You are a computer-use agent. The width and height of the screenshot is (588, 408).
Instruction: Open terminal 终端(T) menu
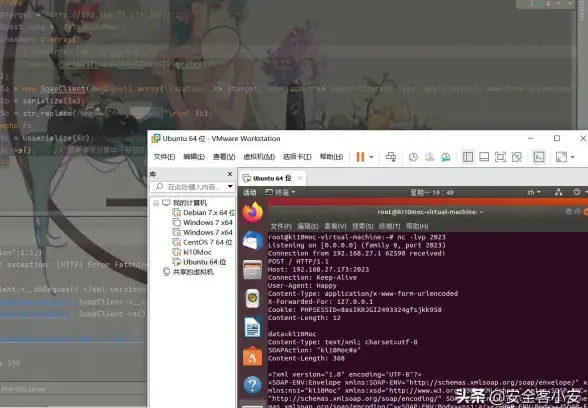pos(390,226)
